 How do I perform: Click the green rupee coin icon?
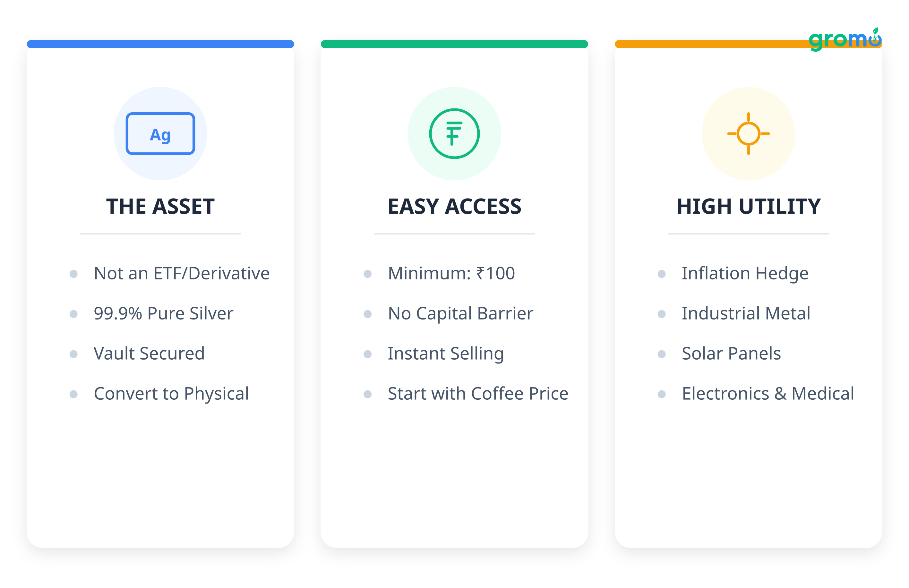pyautogui.click(x=454, y=134)
